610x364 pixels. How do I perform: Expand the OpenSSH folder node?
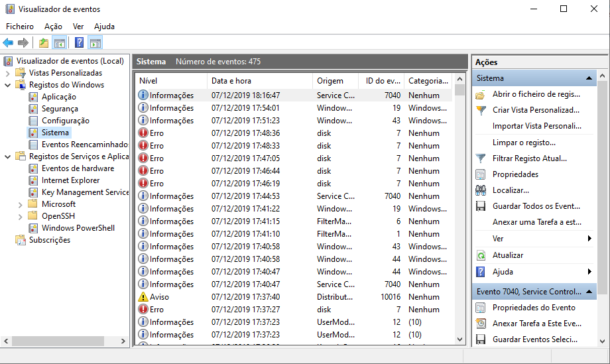click(x=21, y=217)
